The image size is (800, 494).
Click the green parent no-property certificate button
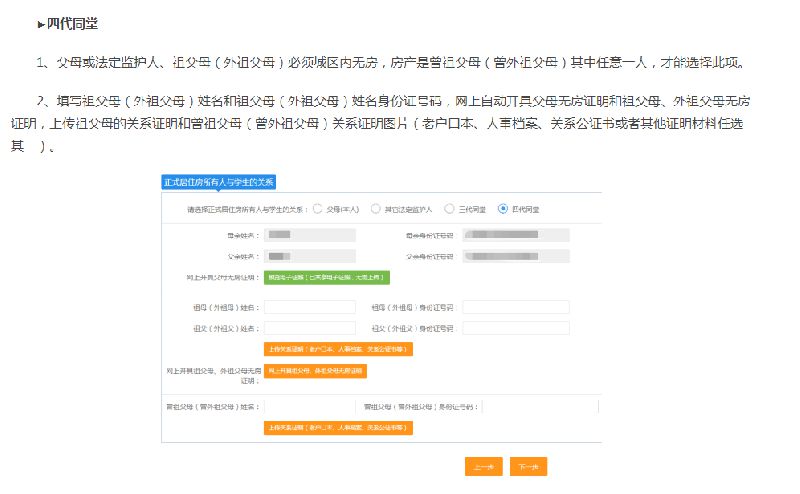pyautogui.click(x=326, y=277)
